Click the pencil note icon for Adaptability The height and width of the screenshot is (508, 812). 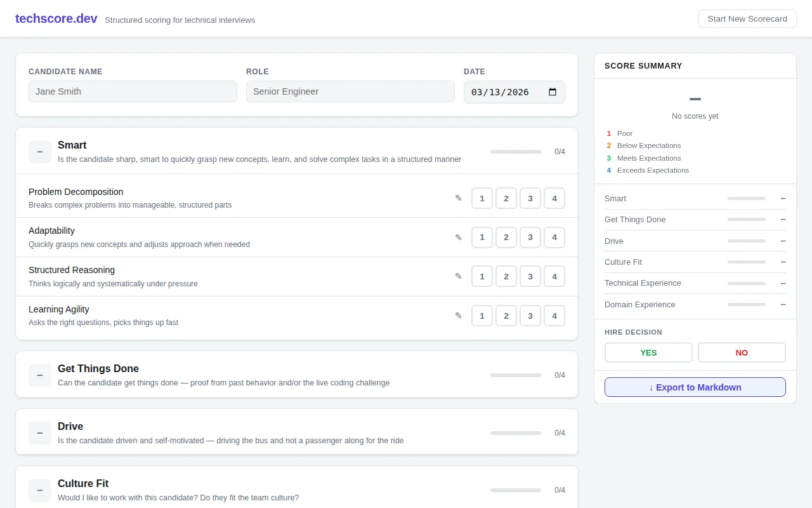point(459,237)
